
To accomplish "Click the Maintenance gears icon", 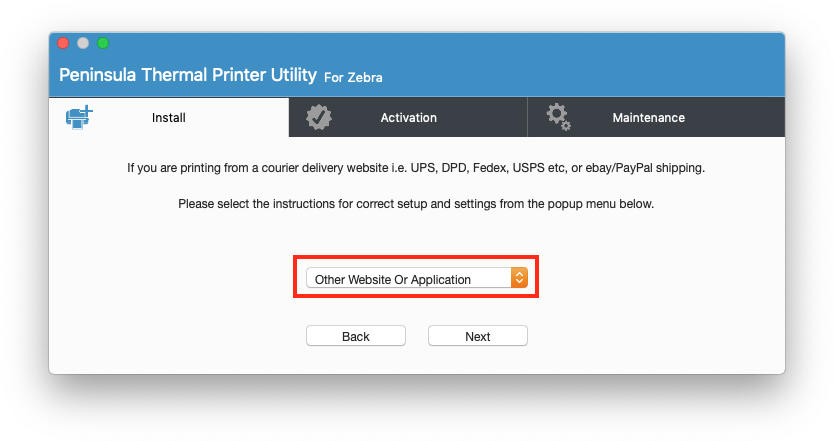I will 559,117.
